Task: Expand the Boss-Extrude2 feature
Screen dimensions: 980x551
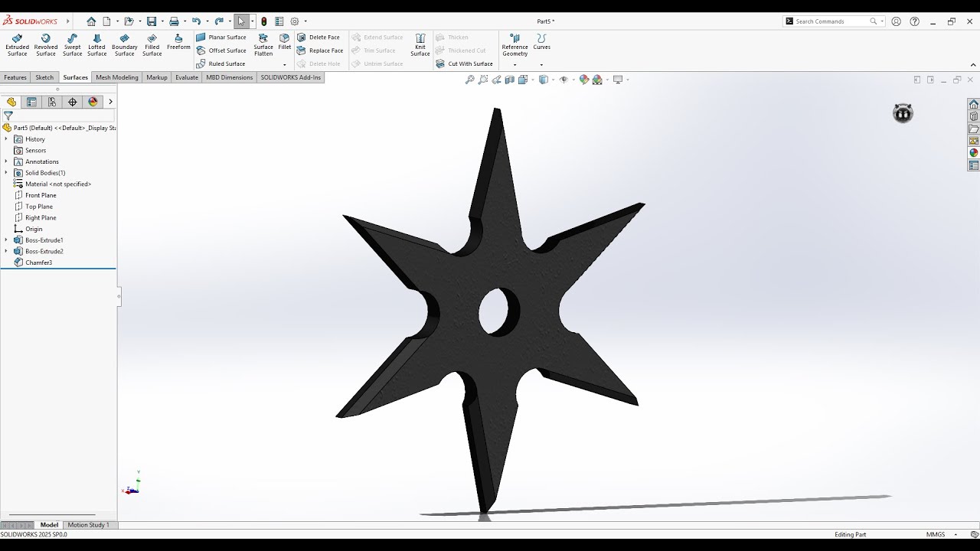Action: tap(6, 251)
